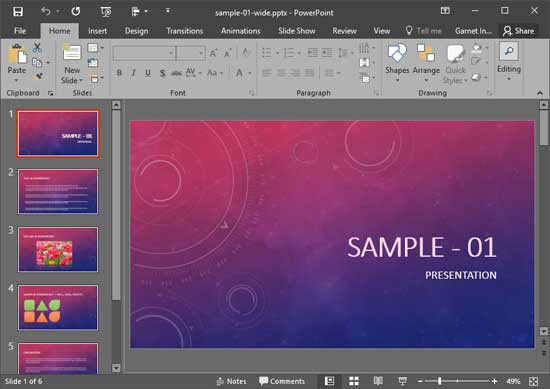Screen dimensions: 550x389
Task: Open Font dialog launcher
Action: (251, 93)
